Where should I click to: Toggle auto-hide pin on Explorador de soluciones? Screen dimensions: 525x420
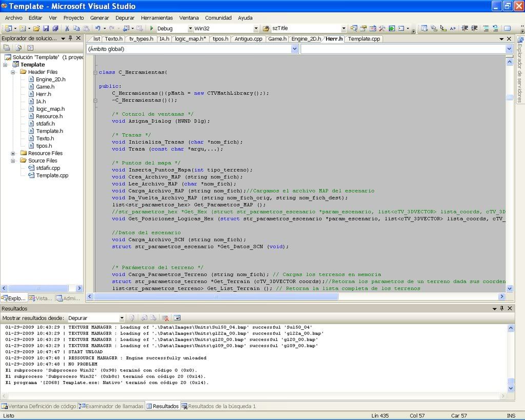(70, 38)
